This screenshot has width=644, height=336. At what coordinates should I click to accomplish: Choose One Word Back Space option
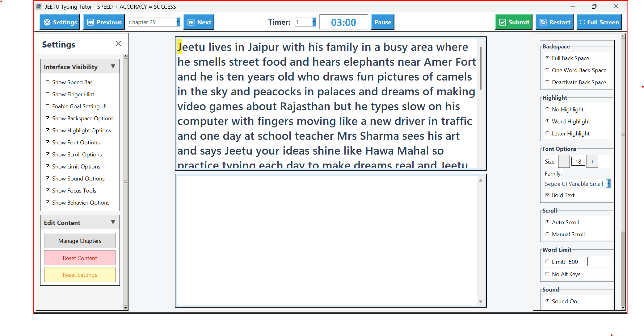(547, 70)
